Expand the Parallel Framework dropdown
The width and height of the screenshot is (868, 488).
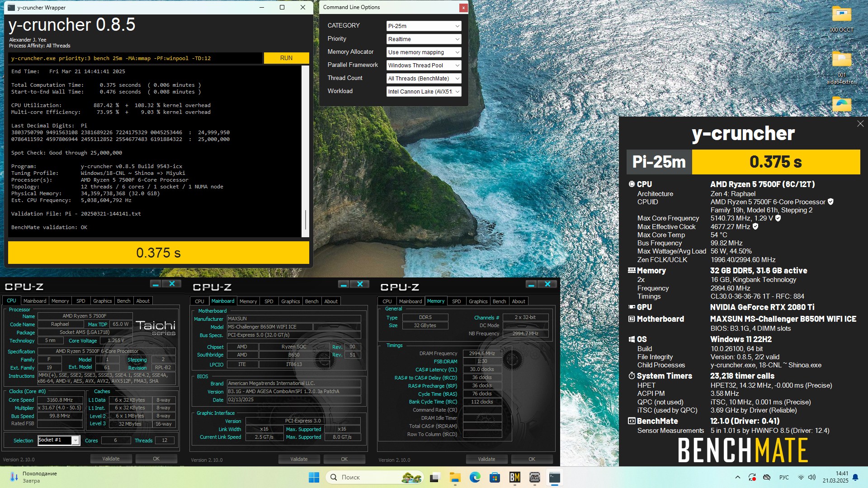[x=424, y=66]
